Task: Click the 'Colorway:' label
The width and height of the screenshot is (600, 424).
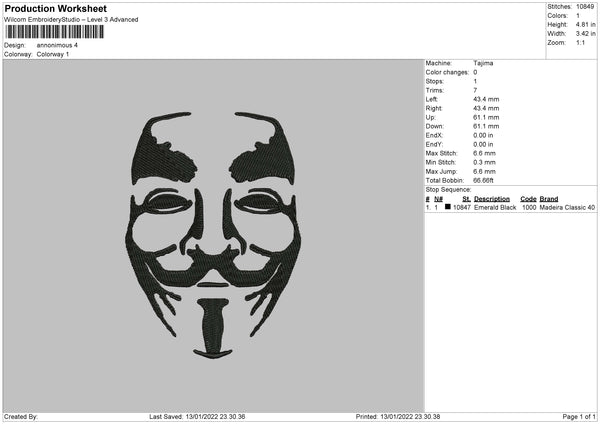Action: (x=18, y=54)
